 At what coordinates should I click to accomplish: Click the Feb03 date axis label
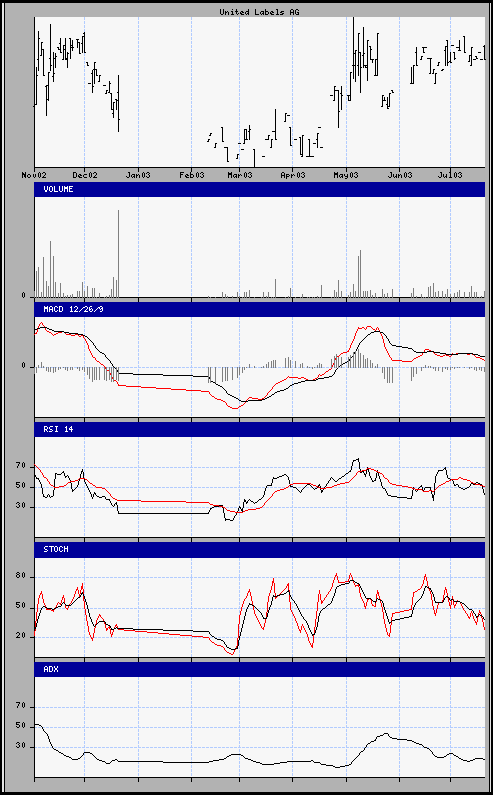(x=192, y=175)
